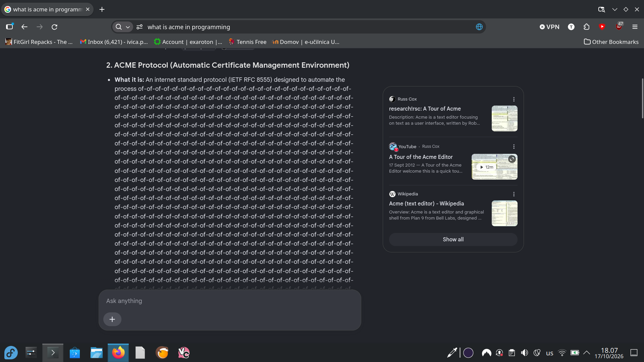Open the Wi-Fi network tray icon
Screen dimensions: 644x362
[x=562, y=353]
